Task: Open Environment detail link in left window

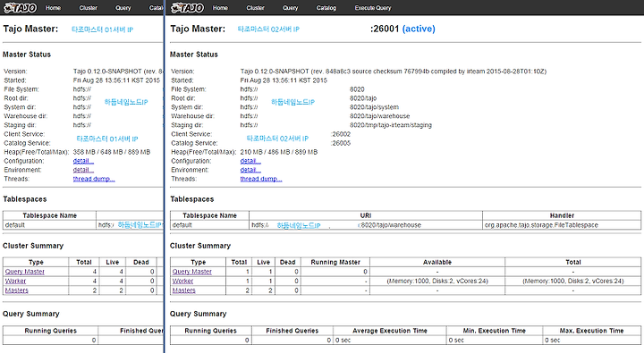Action: (83, 170)
